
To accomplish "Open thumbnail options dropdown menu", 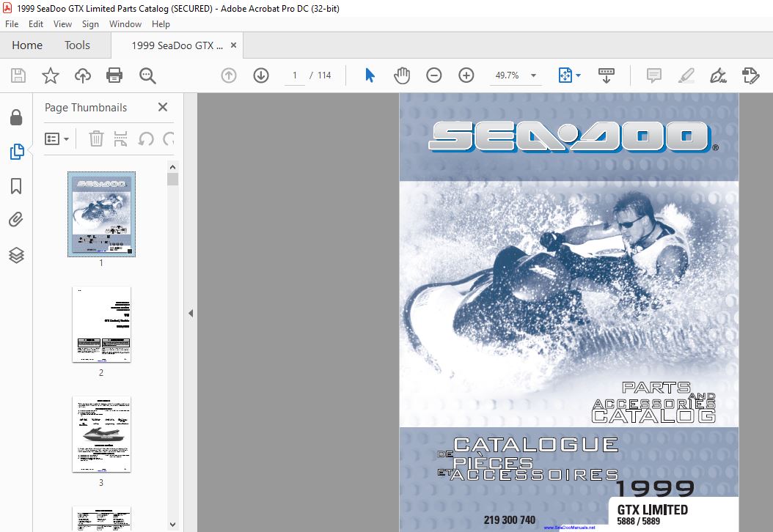I will pos(56,139).
